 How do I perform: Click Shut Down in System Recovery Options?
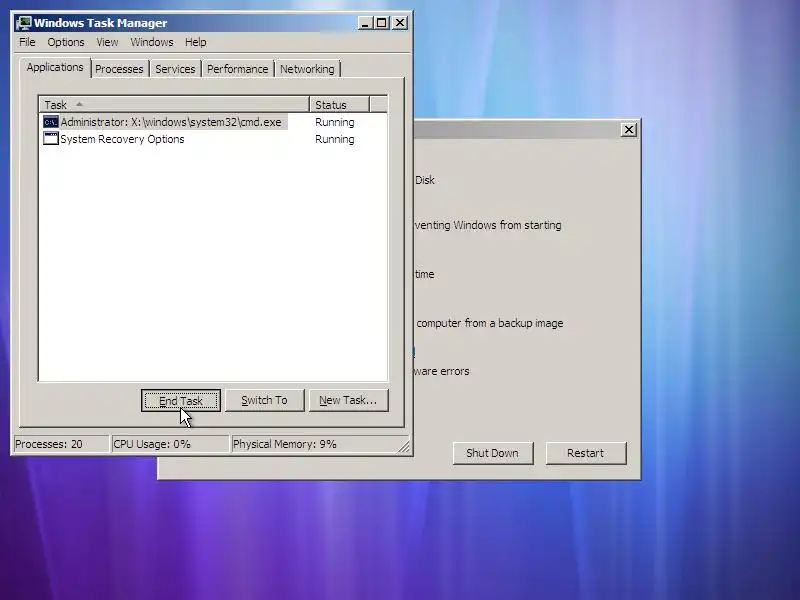coord(492,453)
